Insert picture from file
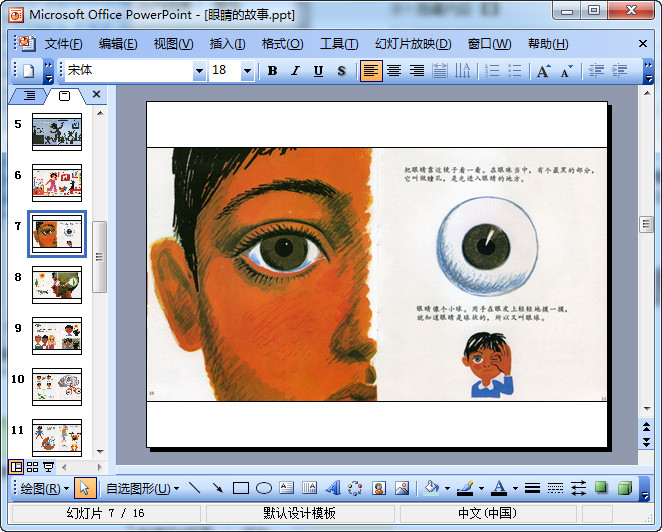The image size is (662, 532). (x=402, y=489)
